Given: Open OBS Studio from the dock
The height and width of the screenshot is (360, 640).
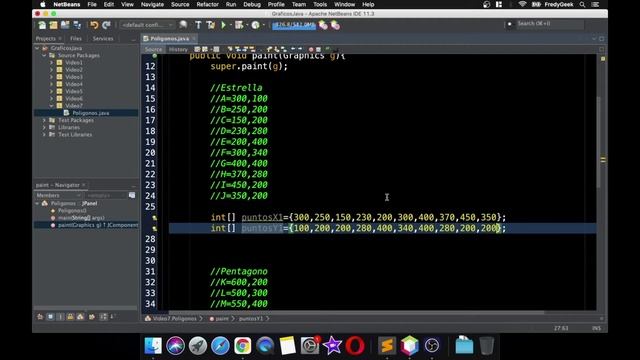Looking at the screenshot, I should pyautogui.click(x=432, y=346).
